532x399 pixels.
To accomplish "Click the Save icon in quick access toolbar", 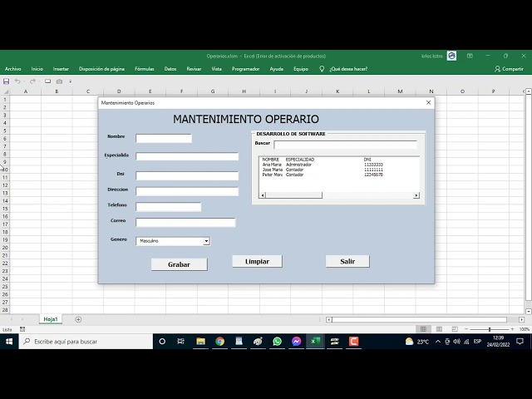I will coord(6,81).
